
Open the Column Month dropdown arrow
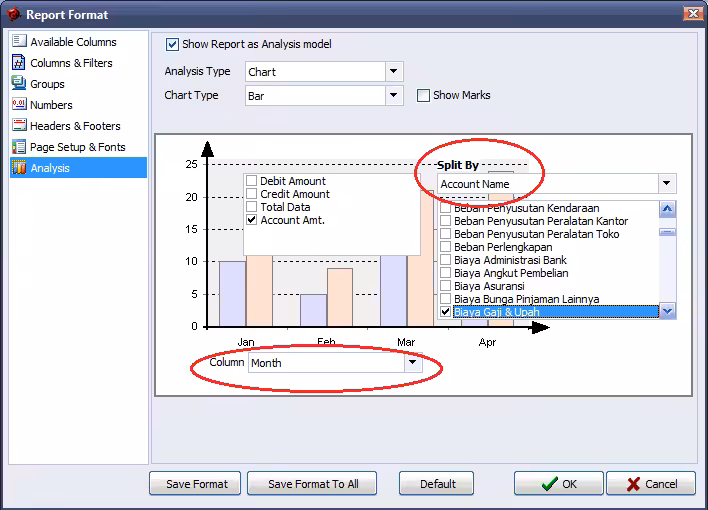coord(413,362)
